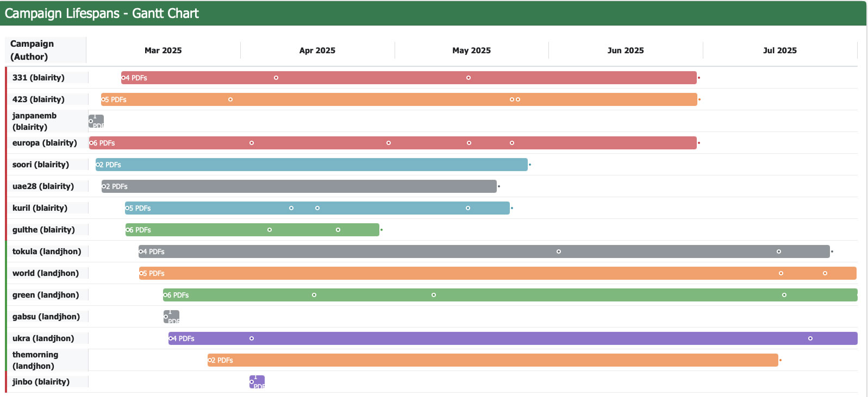Screen dimensions: 868x397
Task: Click the tokula (landjhon) row label
Action: point(47,251)
